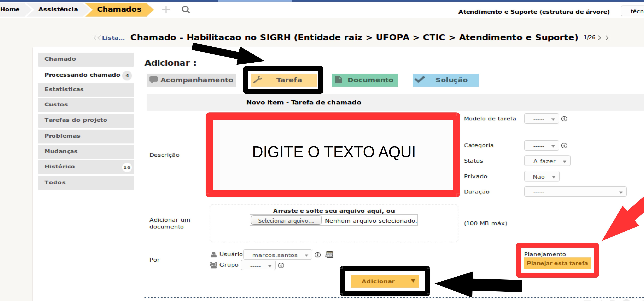
Task: Click the Adicionar button
Action: tap(378, 281)
